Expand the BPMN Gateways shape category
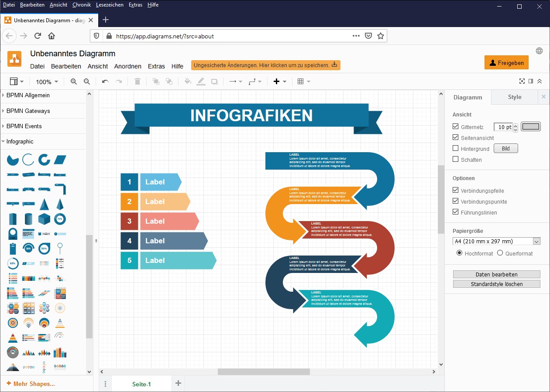The width and height of the screenshot is (550, 392). [28, 111]
